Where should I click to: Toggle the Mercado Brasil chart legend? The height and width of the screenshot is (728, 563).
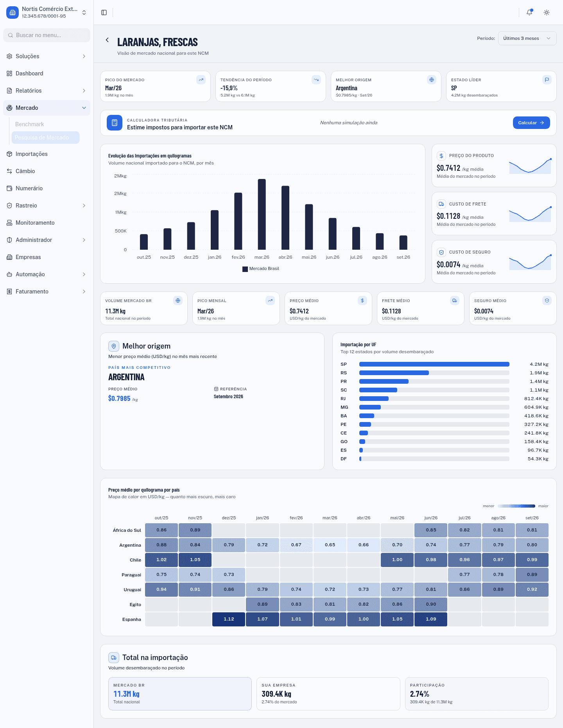[261, 269]
